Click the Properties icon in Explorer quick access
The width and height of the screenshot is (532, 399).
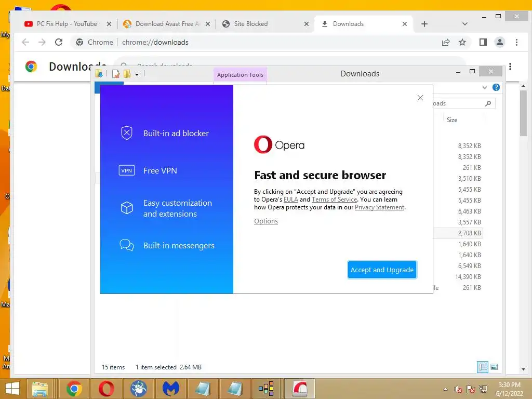(116, 74)
